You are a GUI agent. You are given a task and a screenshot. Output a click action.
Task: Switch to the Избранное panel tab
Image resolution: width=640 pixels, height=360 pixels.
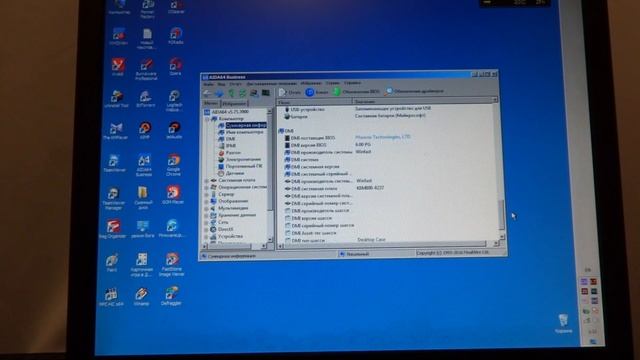pos(234,104)
